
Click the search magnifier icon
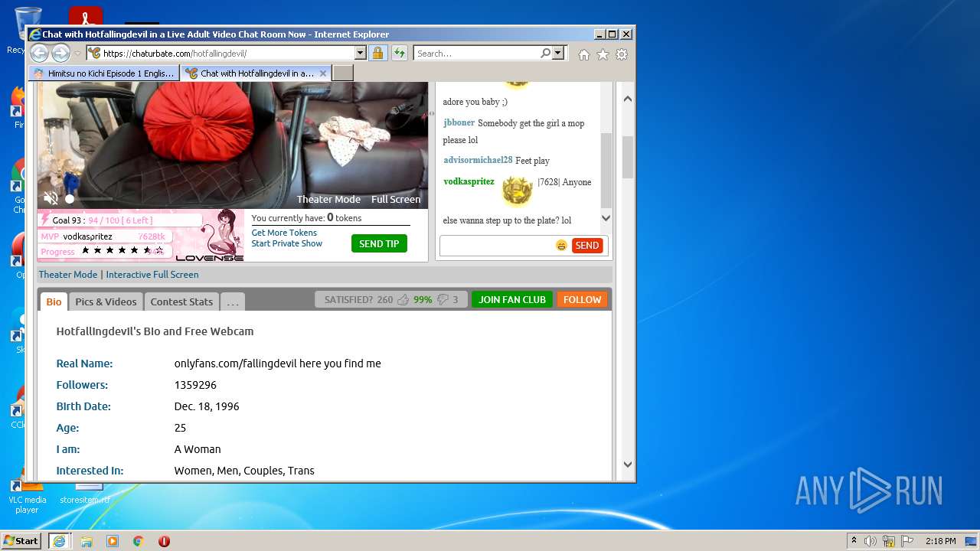545,53
